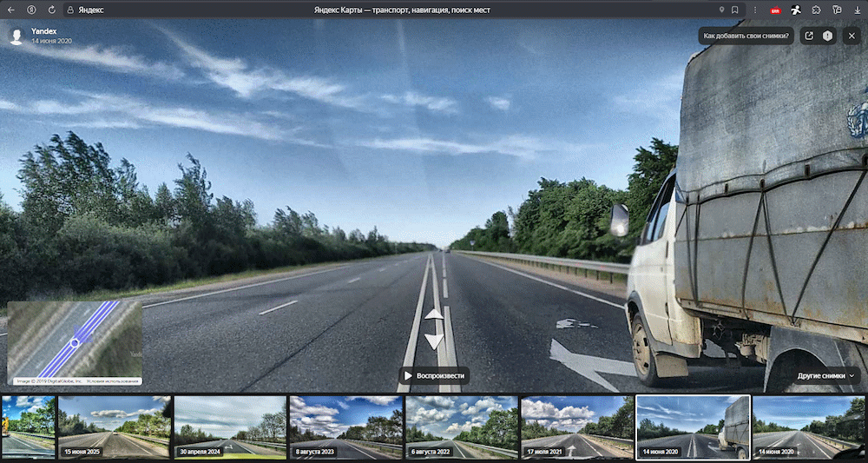Bookmark the page with the bookmark icon
Screen dimensions: 868x463
click(x=734, y=10)
